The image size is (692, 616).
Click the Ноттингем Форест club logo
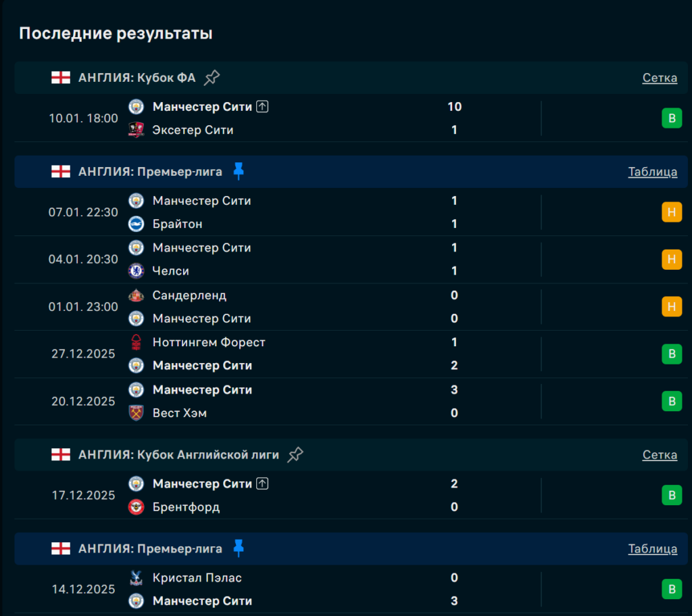(137, 343)
